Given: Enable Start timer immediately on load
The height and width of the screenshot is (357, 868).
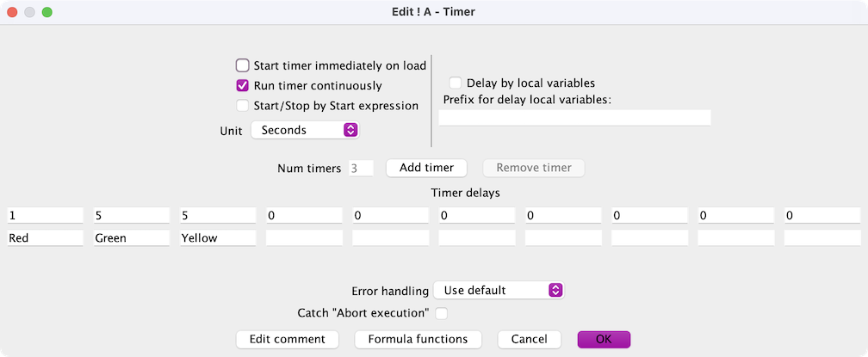Looking at the screenshot, I should pyautogui.click(x=243, y=65).
